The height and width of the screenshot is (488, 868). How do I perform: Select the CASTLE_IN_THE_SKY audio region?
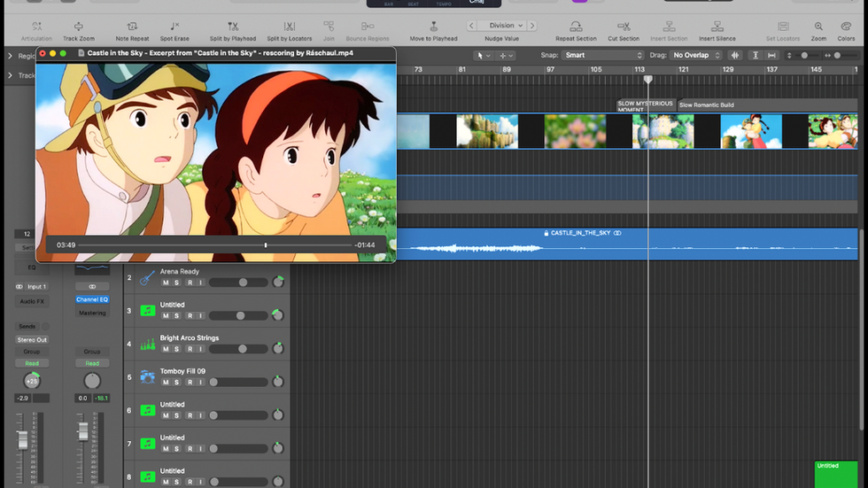click(x=627, y=244)
